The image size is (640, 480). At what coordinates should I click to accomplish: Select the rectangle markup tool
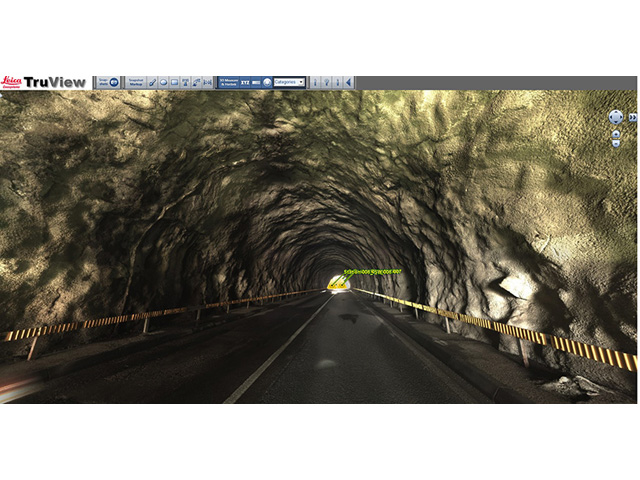click(x=174, y=82)
